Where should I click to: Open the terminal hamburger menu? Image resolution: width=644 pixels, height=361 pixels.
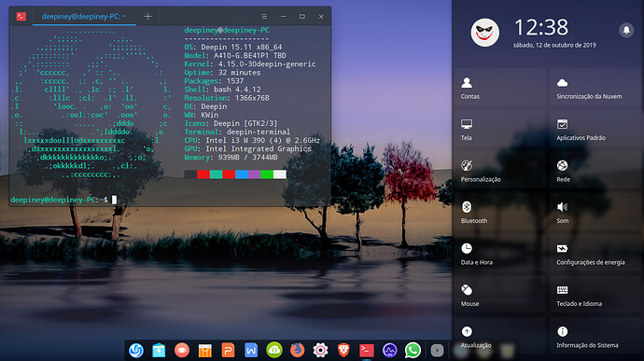[x=264, y=17]
